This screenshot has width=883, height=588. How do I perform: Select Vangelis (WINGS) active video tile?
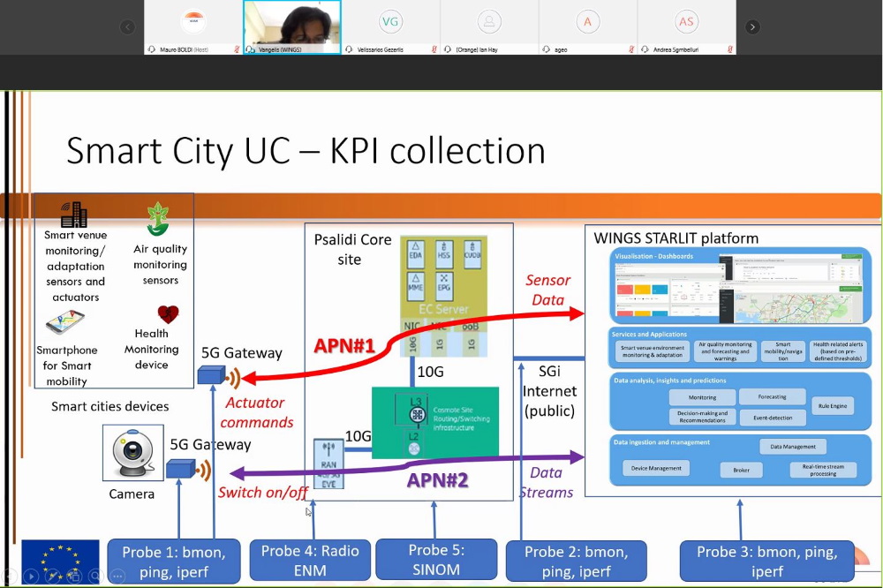pos(291,23)
